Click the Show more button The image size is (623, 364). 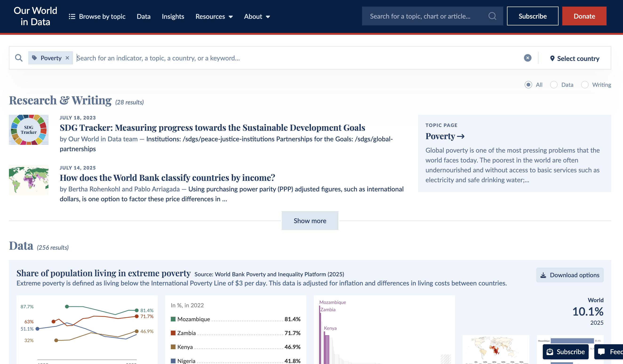tap(310, 220)
